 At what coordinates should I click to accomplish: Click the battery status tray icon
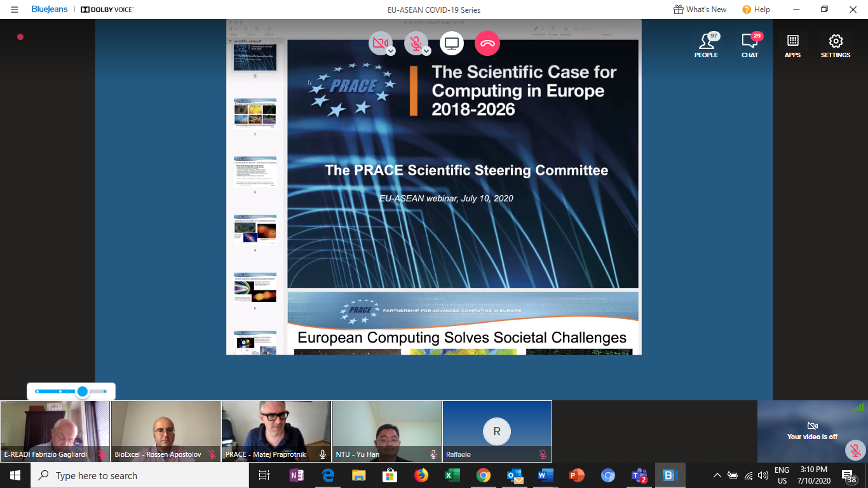click(x=733, y=475)
